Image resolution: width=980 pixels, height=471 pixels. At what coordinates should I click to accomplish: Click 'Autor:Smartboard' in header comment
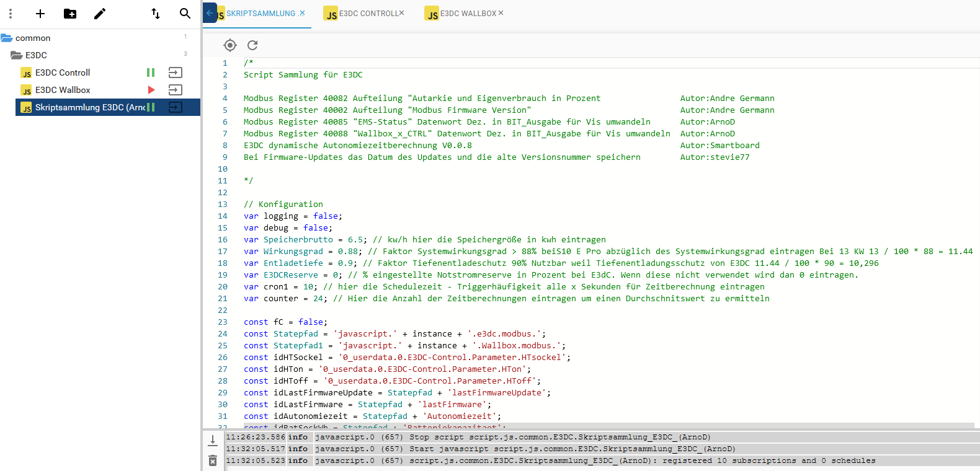point(719,145)
